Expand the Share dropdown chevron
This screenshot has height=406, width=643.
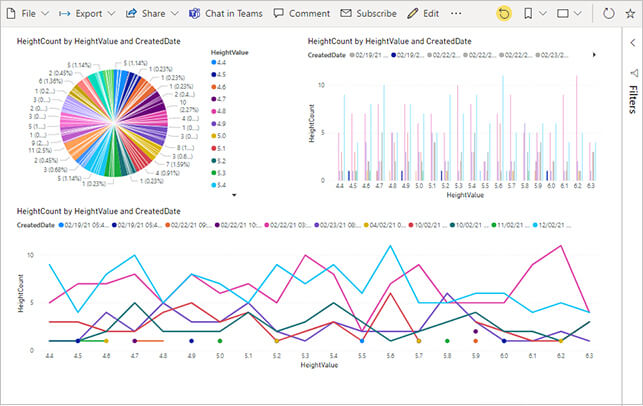(x=174, y=14)
